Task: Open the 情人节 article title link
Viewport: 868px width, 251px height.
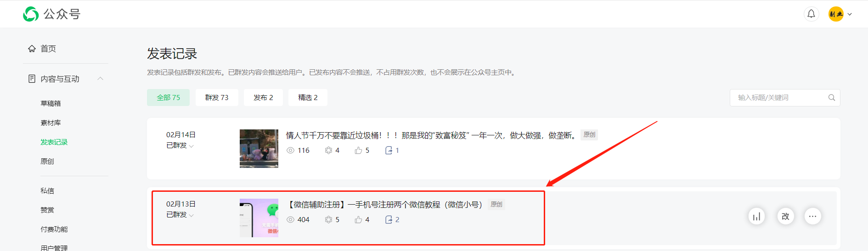Action: (x=431, y=135)
